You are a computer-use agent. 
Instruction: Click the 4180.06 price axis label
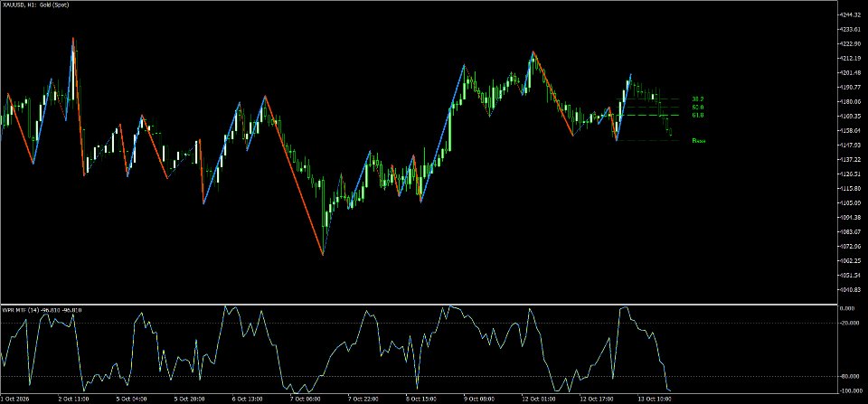click(849, 102)
